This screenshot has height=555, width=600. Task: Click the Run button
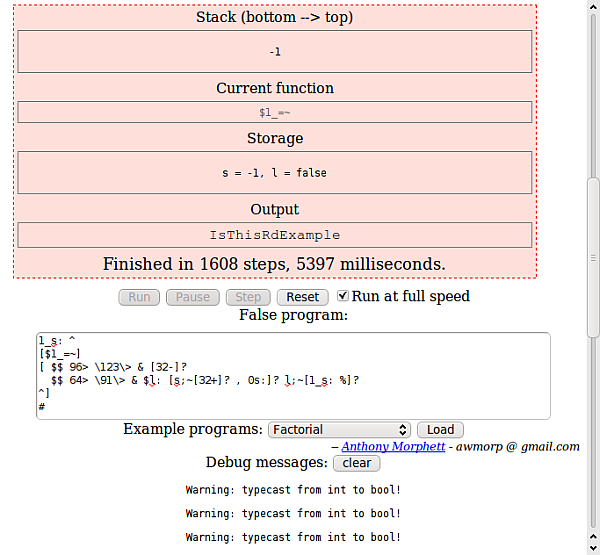[x=139, y=297]
